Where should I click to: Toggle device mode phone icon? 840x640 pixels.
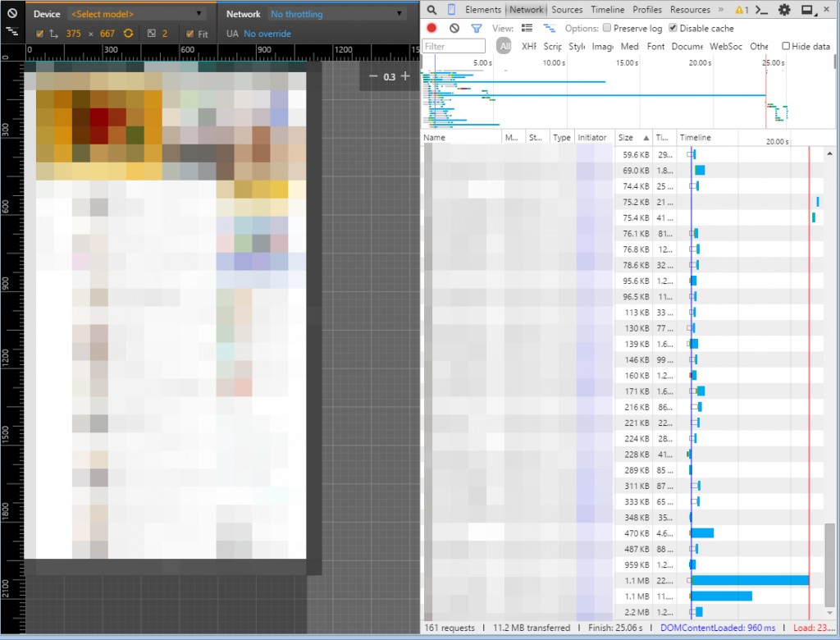click(451, 10)
